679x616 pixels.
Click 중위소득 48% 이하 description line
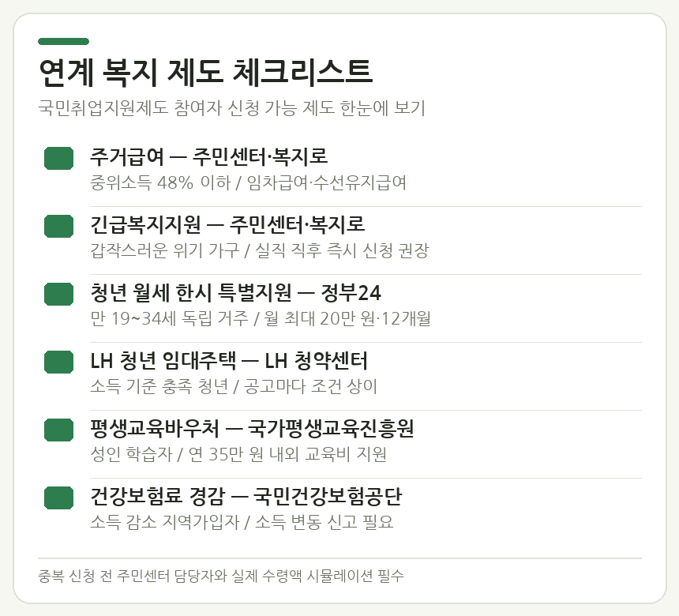coord(248,182)
